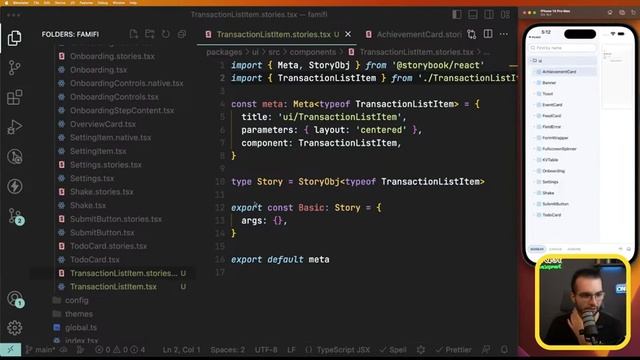
Task: Expand the Onboarding entry in simulator
Action: [553, 171]
